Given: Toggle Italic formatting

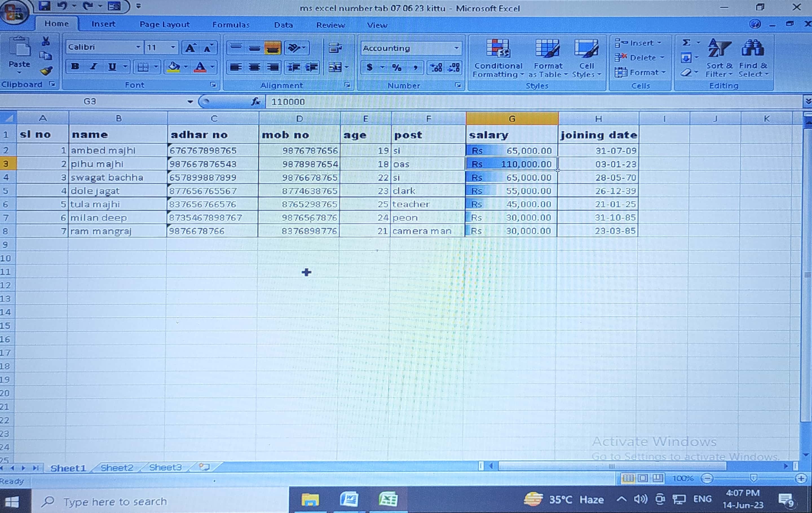Looking at the screenshot, I should pos(93,67).
